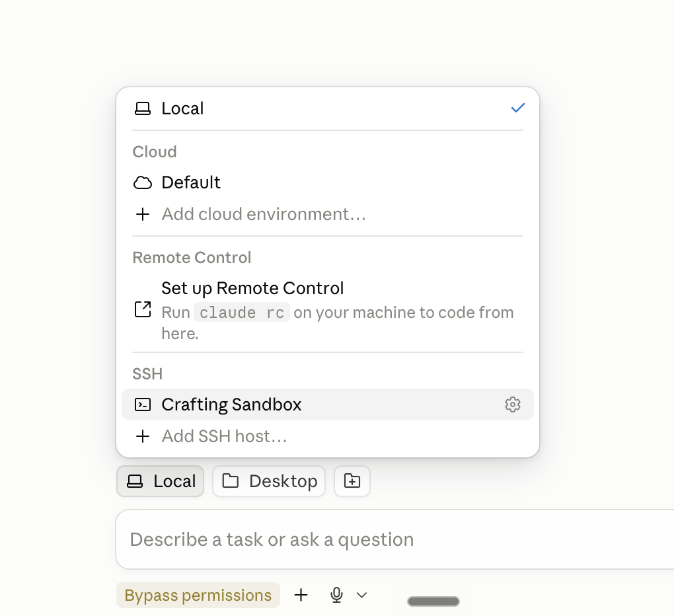Click the external link icon for Remote Control
The height and width of the screenshot is (616, 674).
(x=143, y=309)
